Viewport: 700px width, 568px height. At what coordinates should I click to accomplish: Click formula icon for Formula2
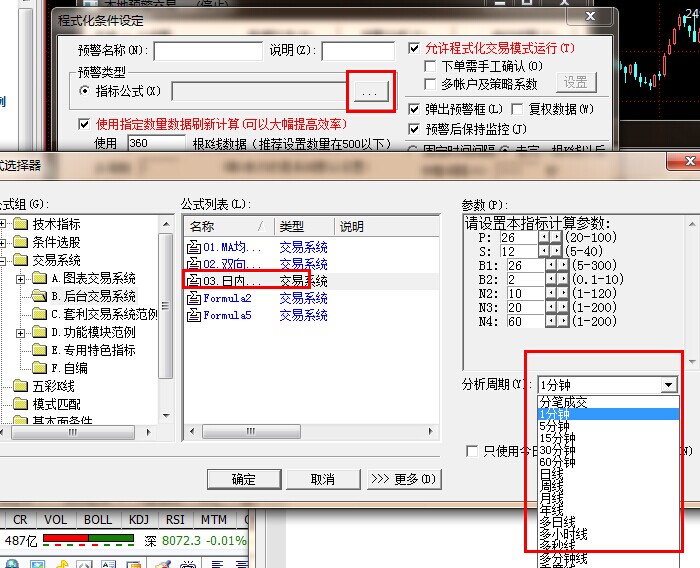[x=194, y=298]
